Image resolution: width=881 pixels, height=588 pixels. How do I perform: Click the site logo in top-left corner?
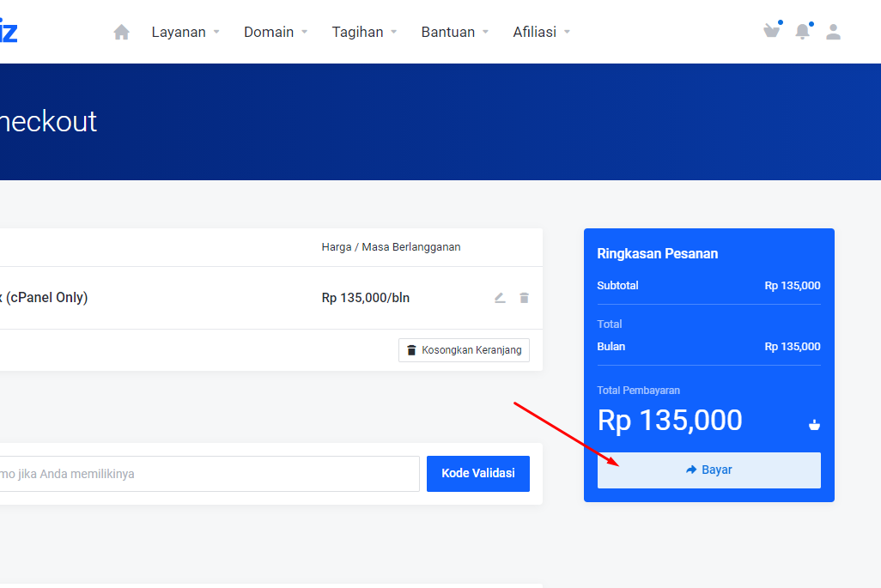click(x=9, y=32)
